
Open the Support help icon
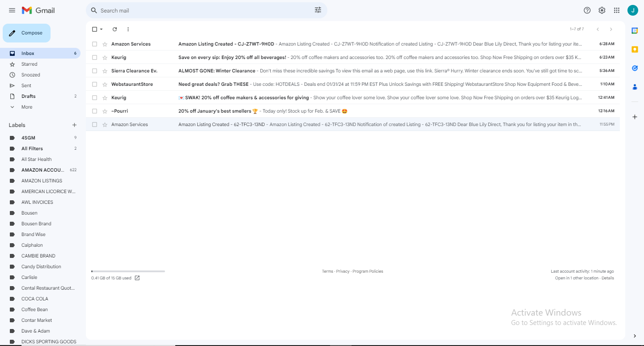tap(587, 10)
